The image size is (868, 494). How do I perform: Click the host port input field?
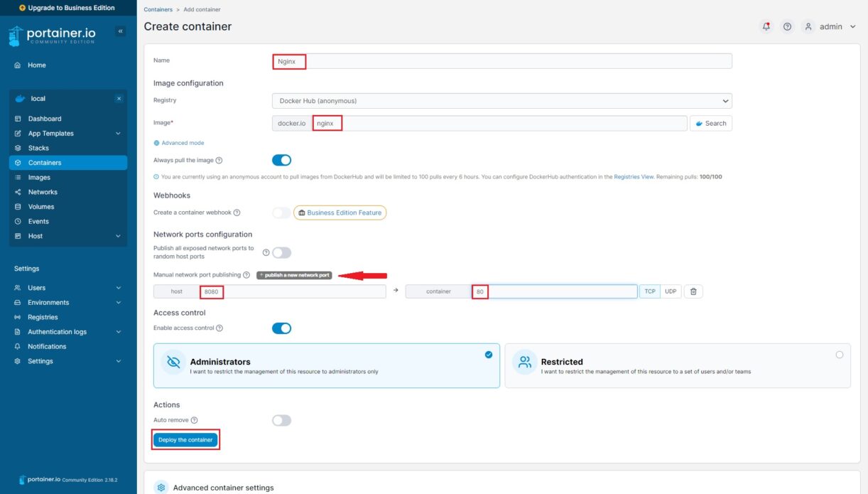[x=293, y=291]
